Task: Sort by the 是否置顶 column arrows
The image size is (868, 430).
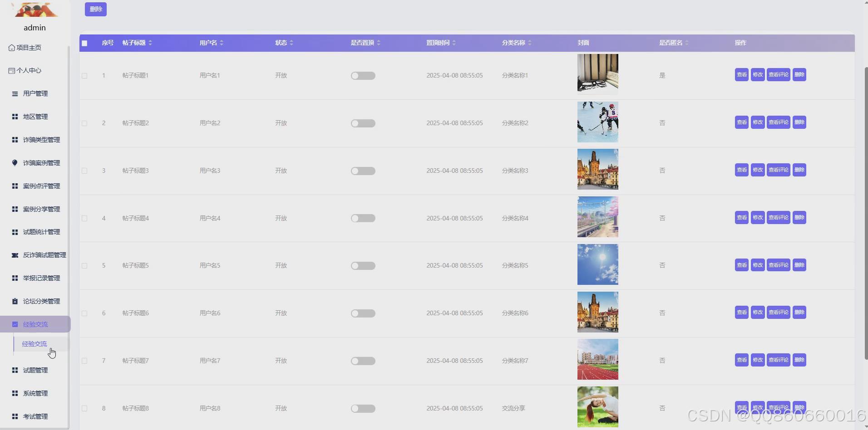Action: pos(379,43)
